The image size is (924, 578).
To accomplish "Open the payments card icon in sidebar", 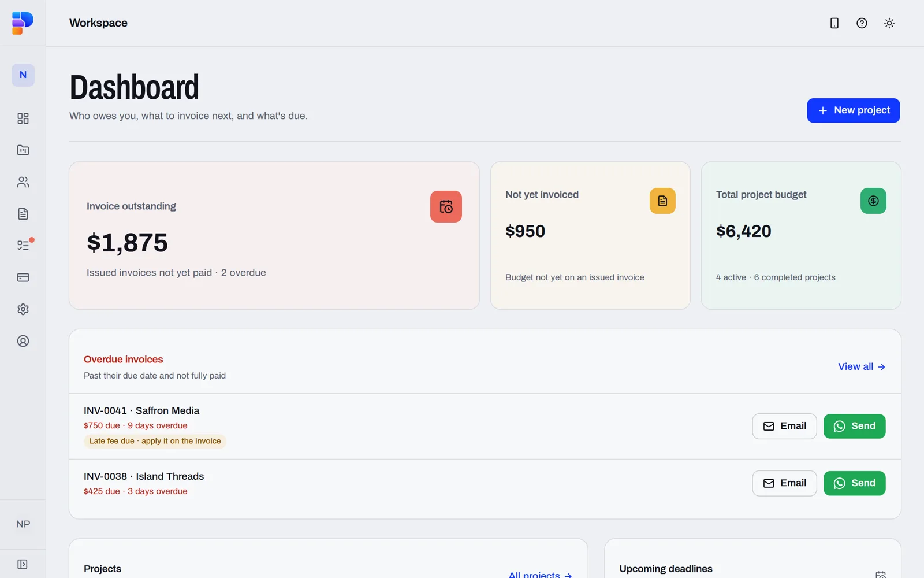I will click(x=23, y=277).
